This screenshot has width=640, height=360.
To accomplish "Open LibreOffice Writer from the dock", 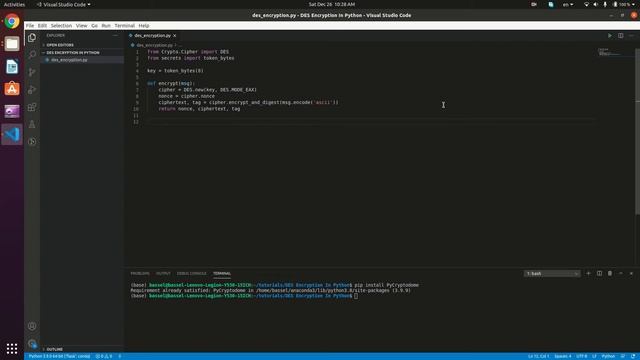I will [x=12, y=67].
